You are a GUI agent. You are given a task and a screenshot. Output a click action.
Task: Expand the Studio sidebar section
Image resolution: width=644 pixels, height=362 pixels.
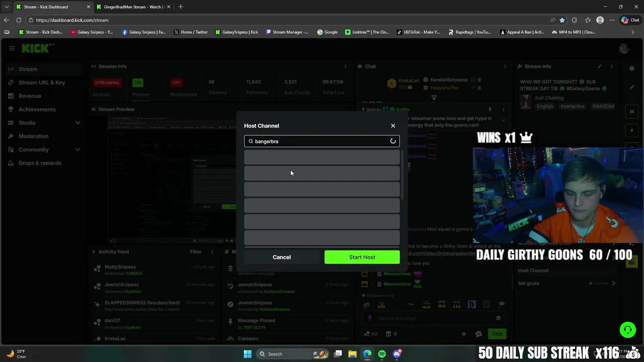point(44,123)
